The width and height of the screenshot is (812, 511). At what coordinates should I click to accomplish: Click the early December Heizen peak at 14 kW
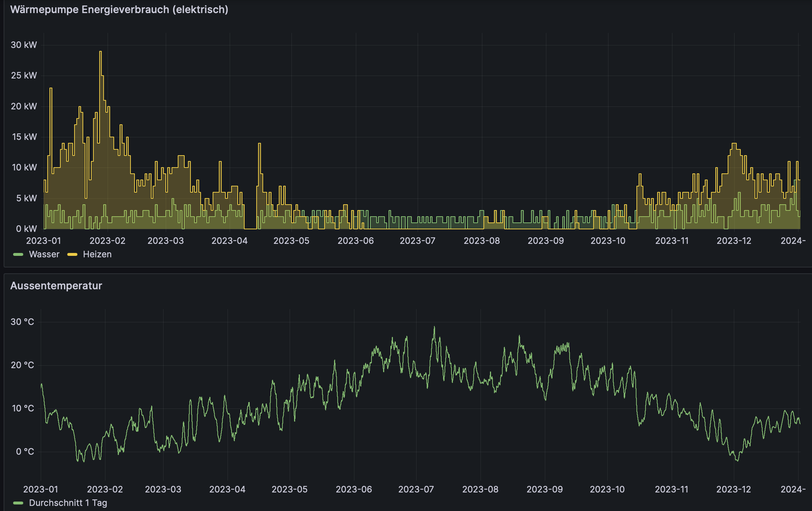tap(734, 144)
